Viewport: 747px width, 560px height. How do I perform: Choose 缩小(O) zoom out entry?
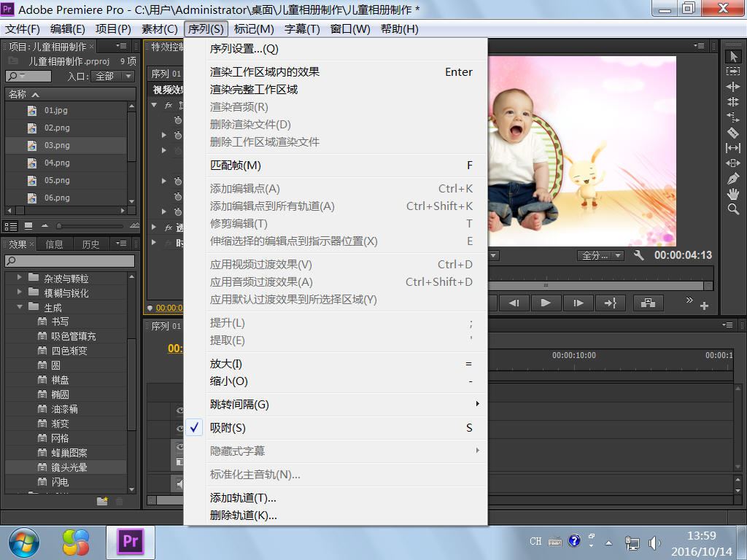[336, 381]
